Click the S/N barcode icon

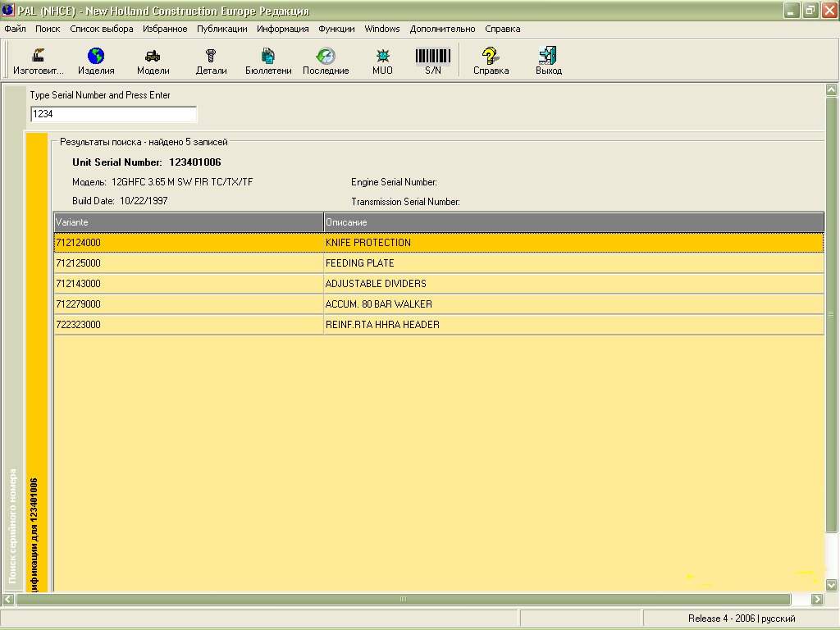pos(433,61)
